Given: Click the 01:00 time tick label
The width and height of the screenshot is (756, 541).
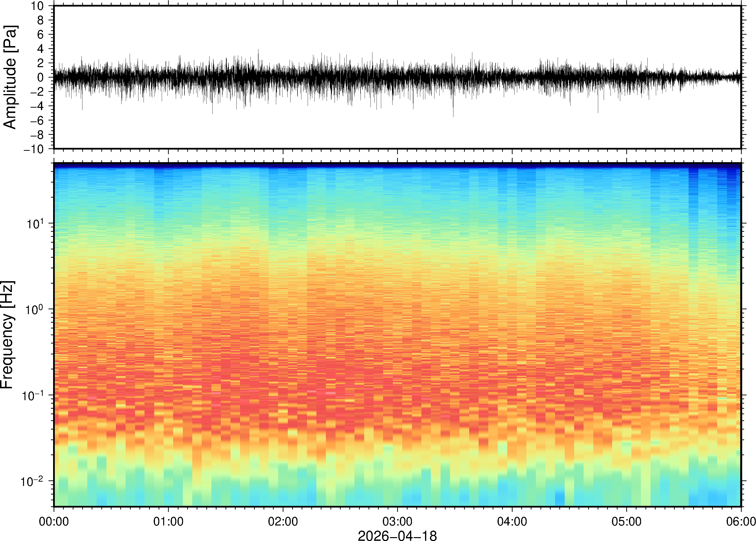Looking at the screenshot, I should tap(168, 521).
